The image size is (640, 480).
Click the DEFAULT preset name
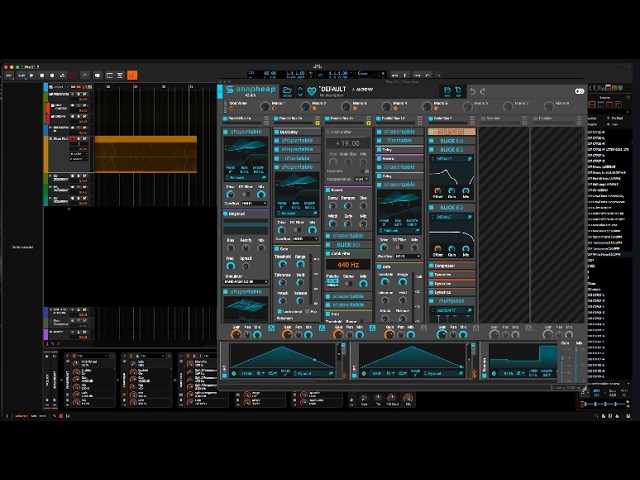click(333, 89)
